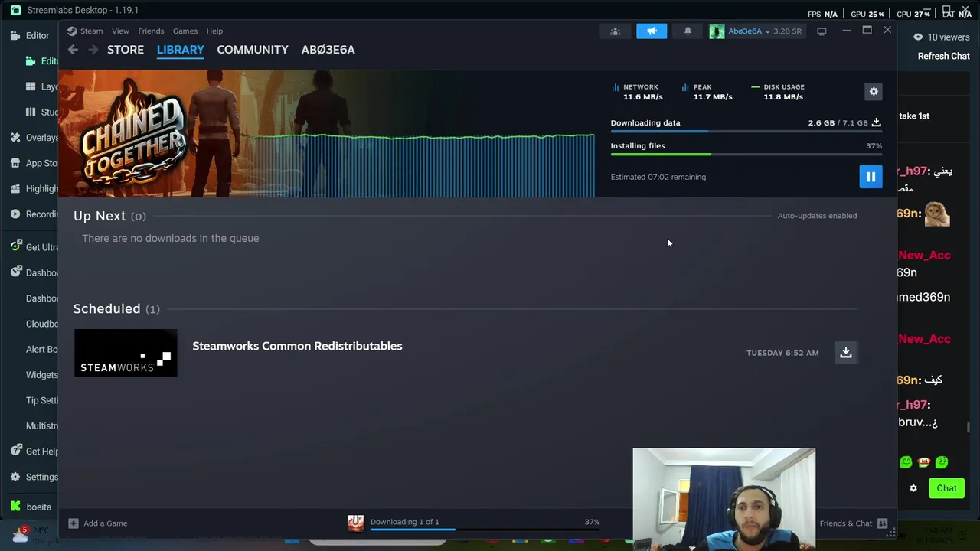Image resolution: width=980 pixels, height=551 pixels.
Task: Open Steam notifications bell
Action: point(688,31)
